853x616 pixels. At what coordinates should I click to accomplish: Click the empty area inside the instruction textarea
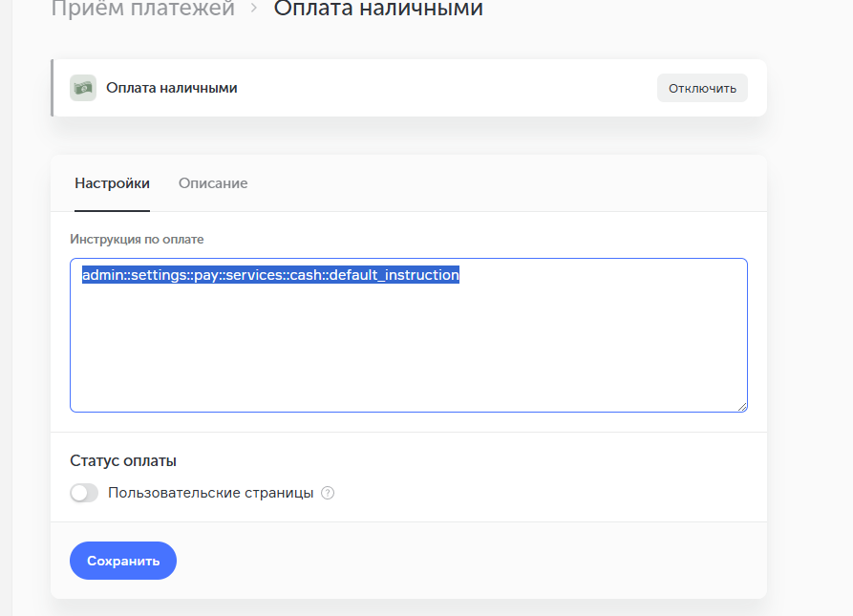click(408, 353)
